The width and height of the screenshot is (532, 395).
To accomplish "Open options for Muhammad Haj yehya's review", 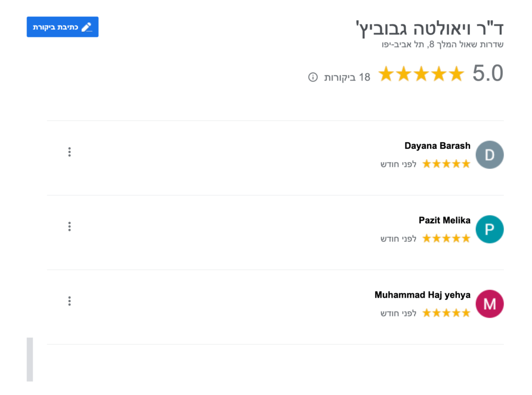I will tap(69, 301).
